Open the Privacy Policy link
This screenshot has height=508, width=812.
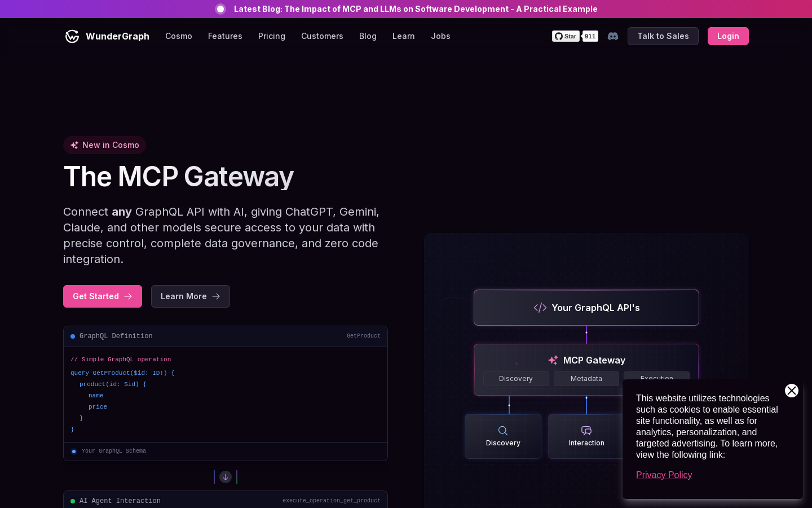pos(664,475)
